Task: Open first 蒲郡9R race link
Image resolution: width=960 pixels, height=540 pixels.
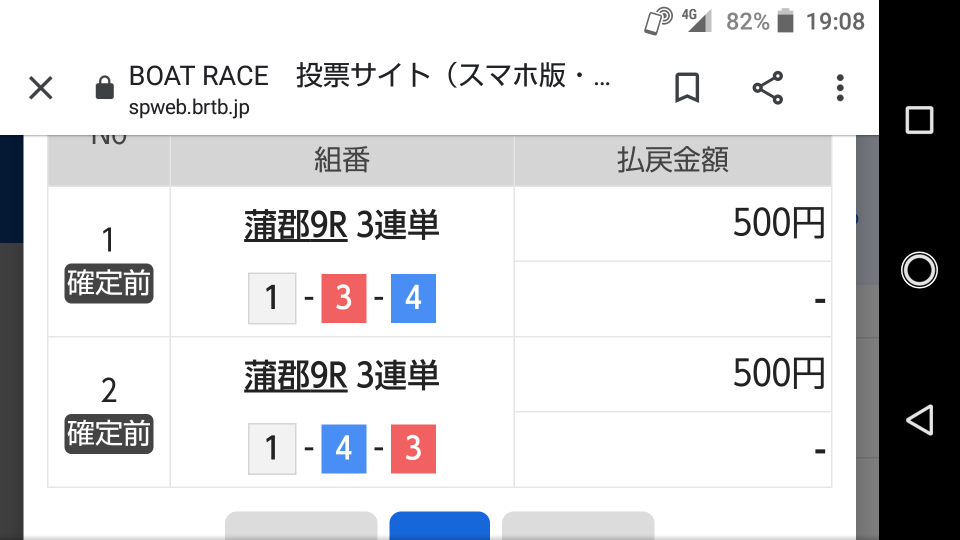Action: (296, 225)
